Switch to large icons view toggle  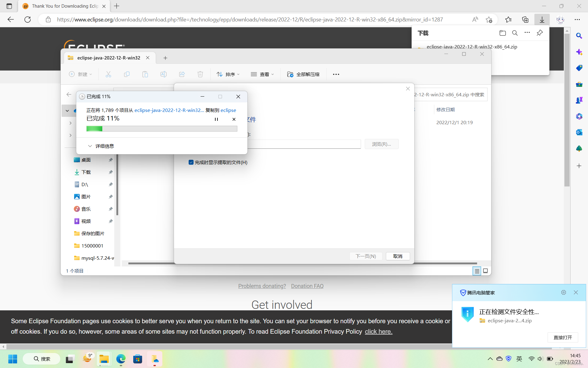click(x=485, y=271)
